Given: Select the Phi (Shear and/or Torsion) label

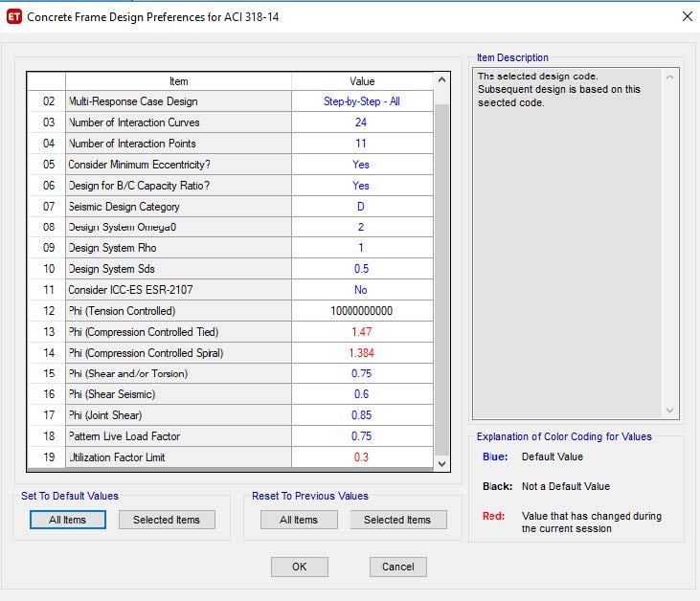Looking at the screenshot, I should 178,373.
